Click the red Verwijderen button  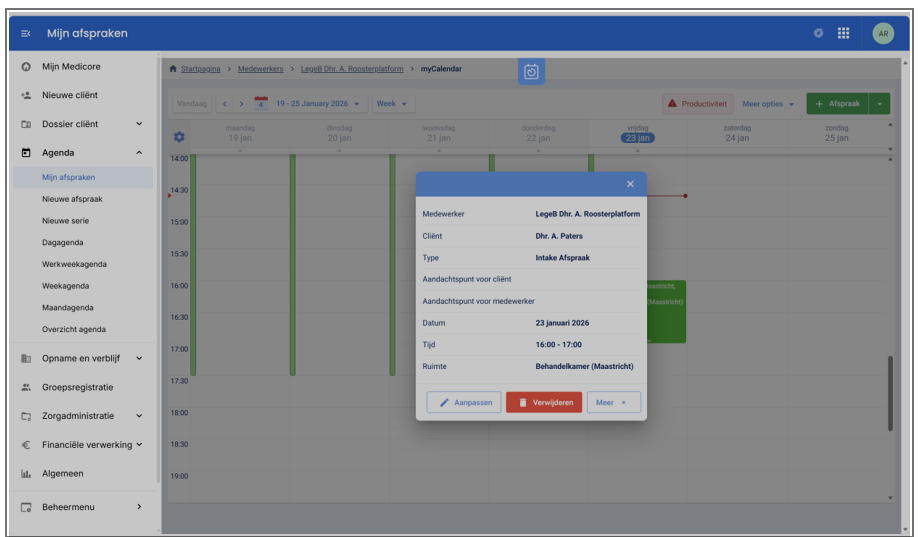pos(544,402)
